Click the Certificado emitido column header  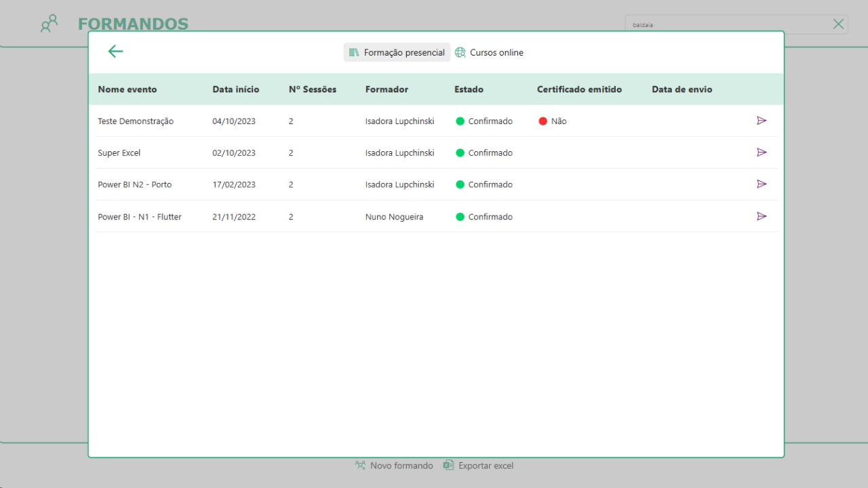[579, 89]
